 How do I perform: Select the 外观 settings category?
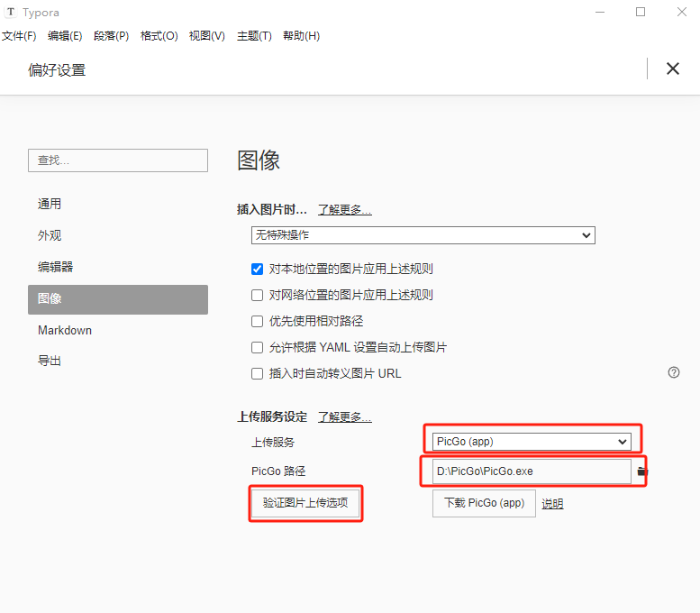click(x=118, y=235)
